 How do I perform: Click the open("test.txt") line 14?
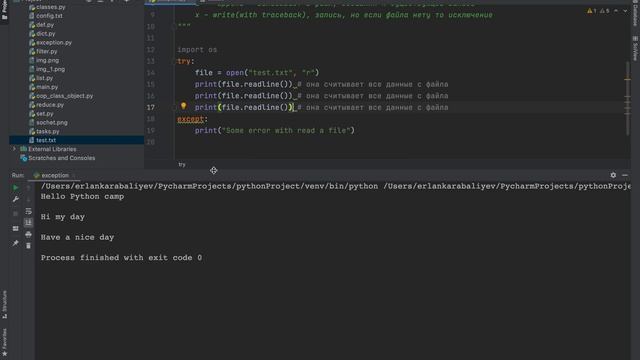coord(257,73)
